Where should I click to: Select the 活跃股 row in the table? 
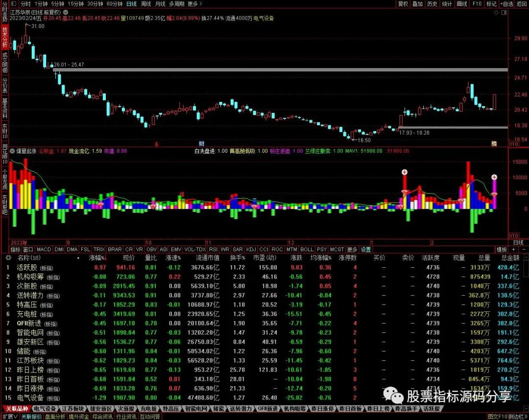click(x=263, y=268)
